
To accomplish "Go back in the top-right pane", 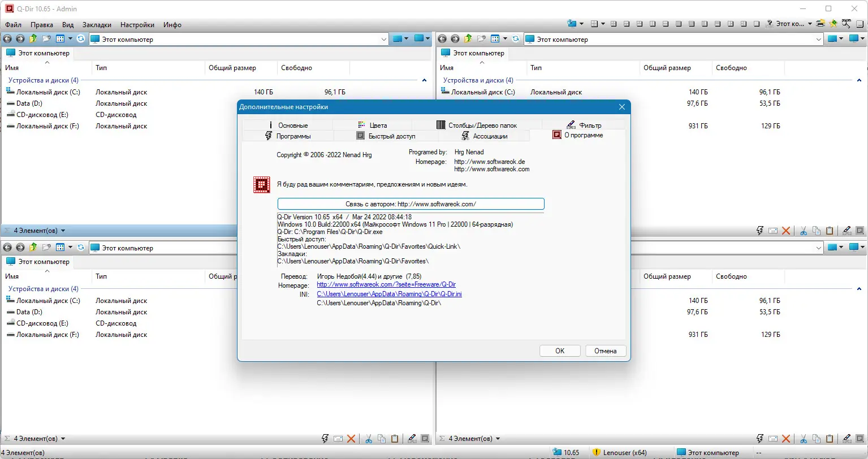I will pos(442,39).
